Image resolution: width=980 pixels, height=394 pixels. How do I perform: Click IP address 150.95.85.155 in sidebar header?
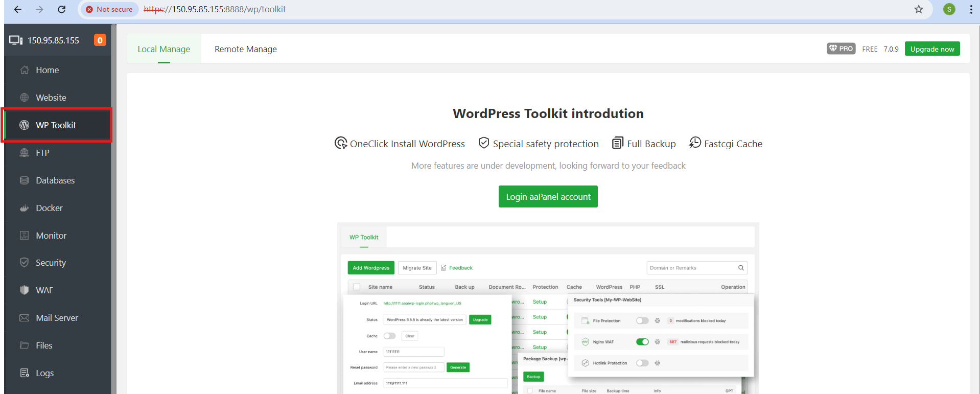pyautogui.click(x=53, y=40)
